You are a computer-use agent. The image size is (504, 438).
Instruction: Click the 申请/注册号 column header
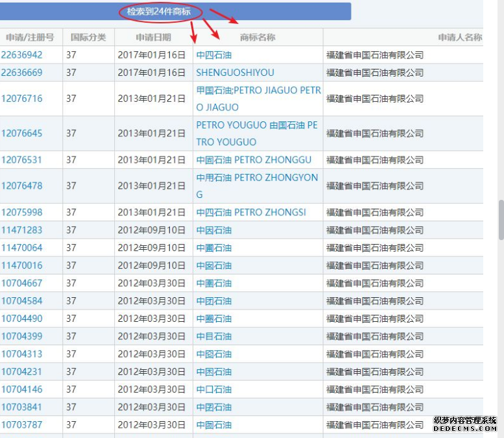click(x=30, y=38)
